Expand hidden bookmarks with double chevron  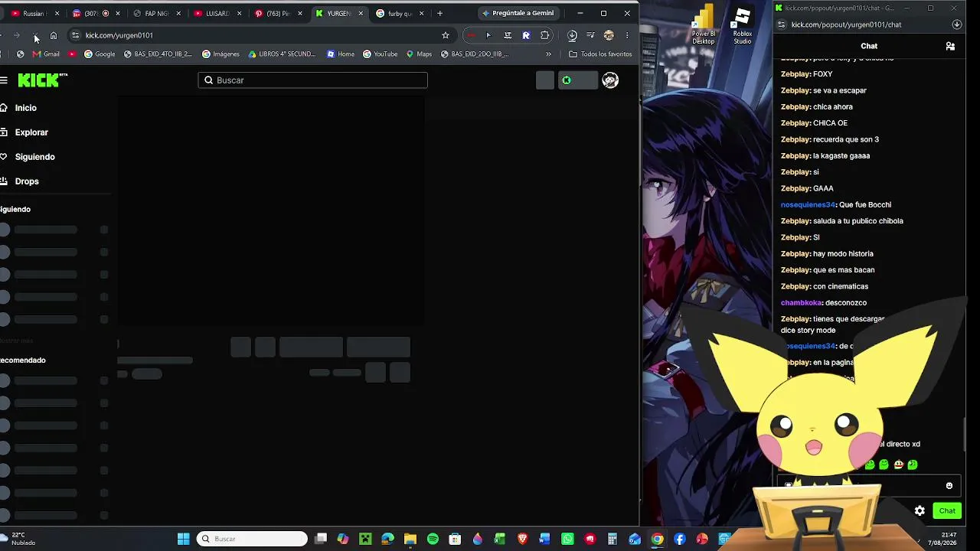pyautogui.click(x=548, y=54)
